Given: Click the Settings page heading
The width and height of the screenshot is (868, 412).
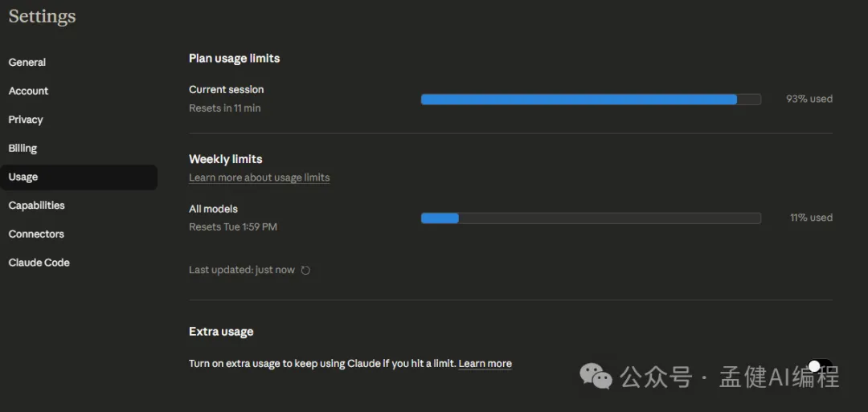Looking at the screenshot, I should [x=42, y=17].
